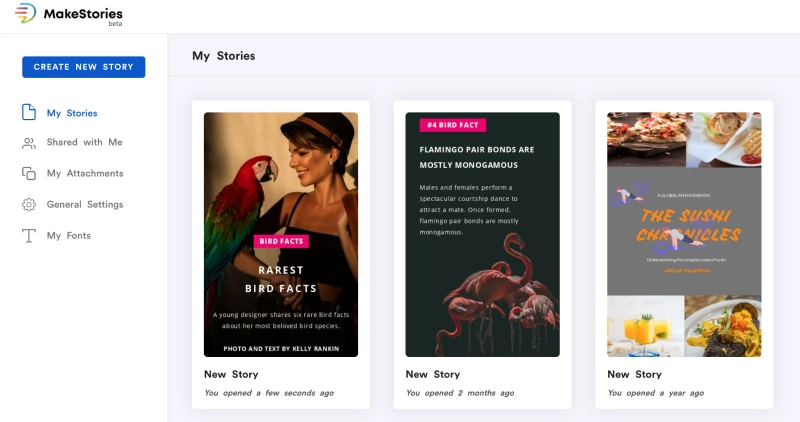This screenshot has height=422, width=800.
Task: Open the My Stories menu item
Action: click(x=71, y=113)
